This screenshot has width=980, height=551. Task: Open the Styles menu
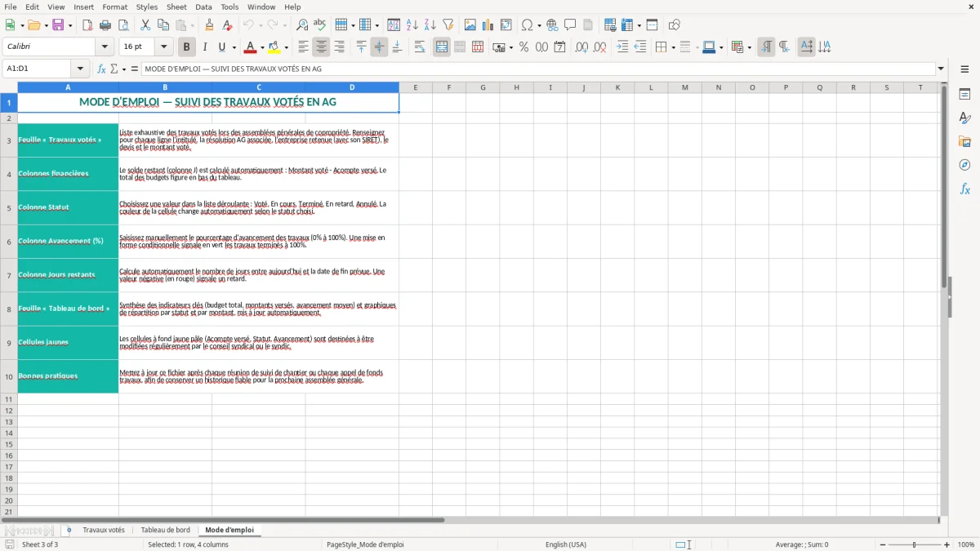[x=147, y=7]
